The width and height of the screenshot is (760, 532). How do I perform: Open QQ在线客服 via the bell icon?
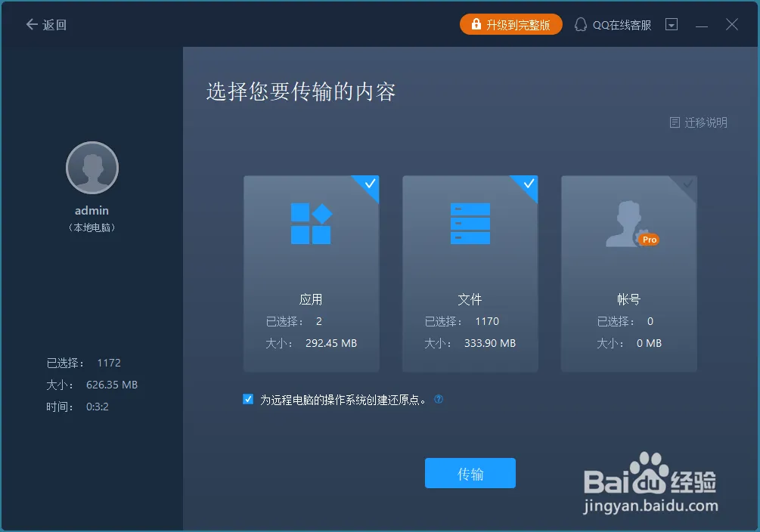(x=579, y=23)
